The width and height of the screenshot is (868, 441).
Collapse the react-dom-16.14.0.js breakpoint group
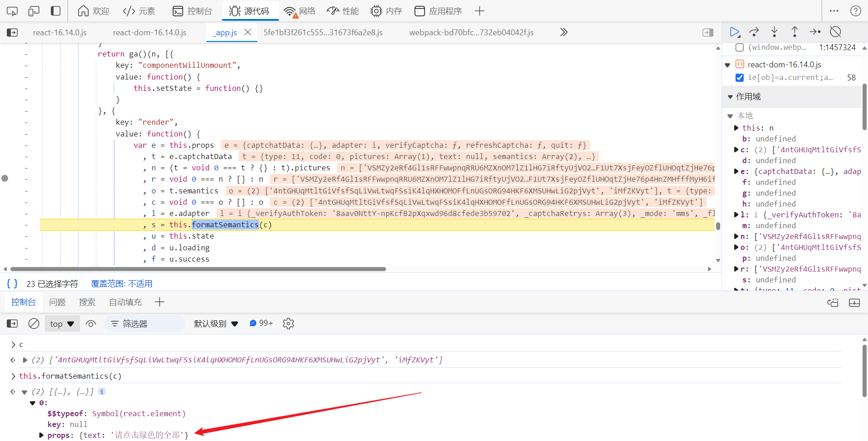coord(727,65)
